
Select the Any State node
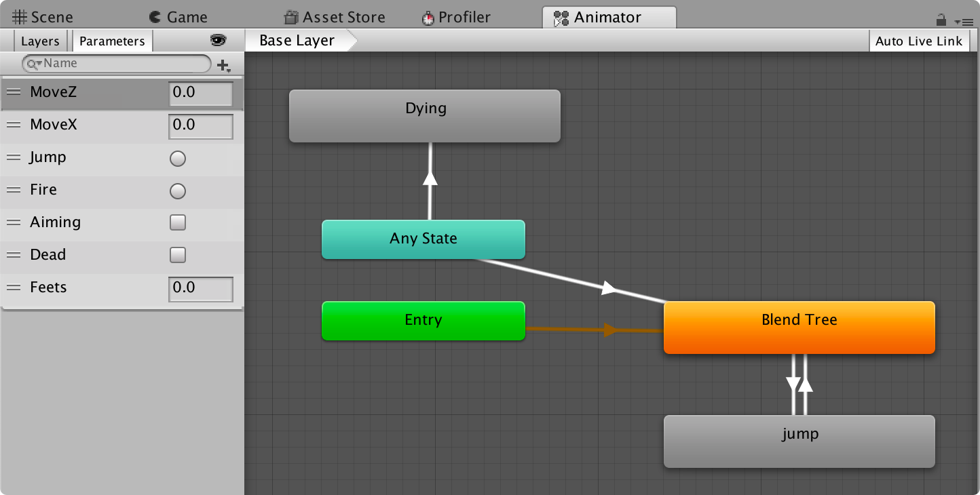(x=423, y=239)
